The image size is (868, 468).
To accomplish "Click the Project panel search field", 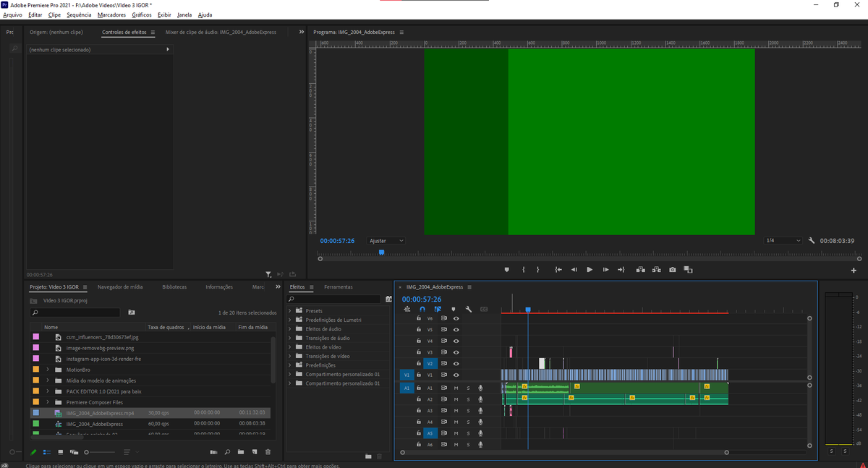I will 75,312.
